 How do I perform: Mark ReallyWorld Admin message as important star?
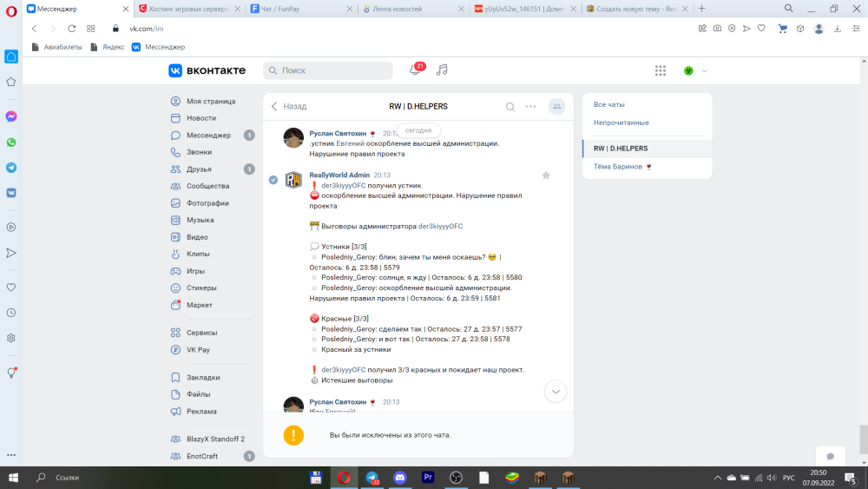tap(546, 175)
